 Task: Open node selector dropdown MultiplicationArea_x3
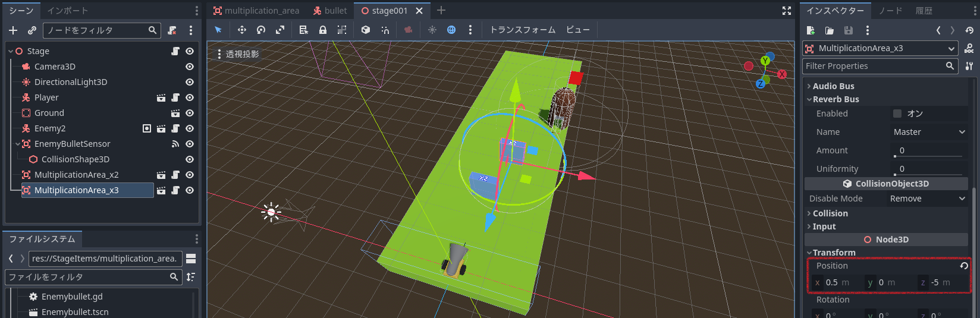pos(880,48)
